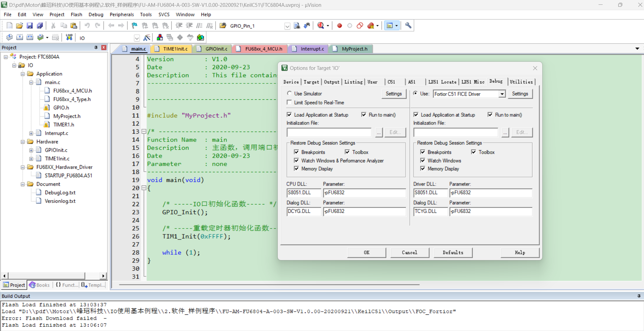This screenshot has width=644, height=331.
Task: Click Manage Project Items colored blocks icon
Action: [160, 37]
